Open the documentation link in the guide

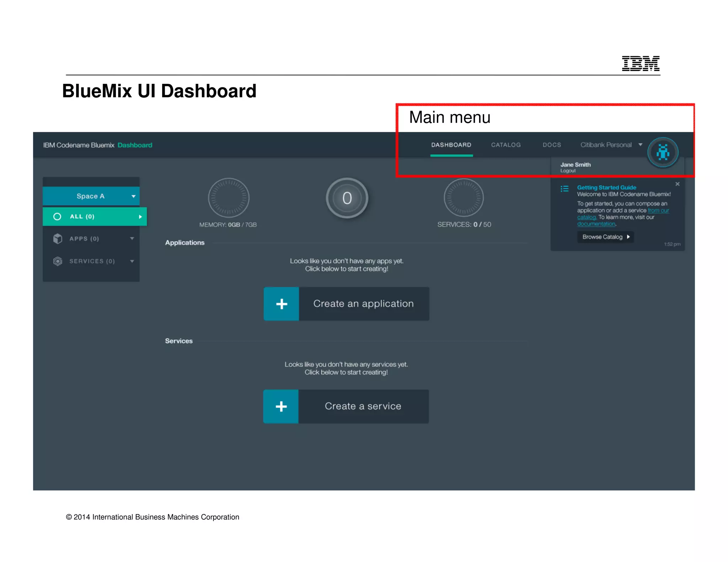point(596,224)
